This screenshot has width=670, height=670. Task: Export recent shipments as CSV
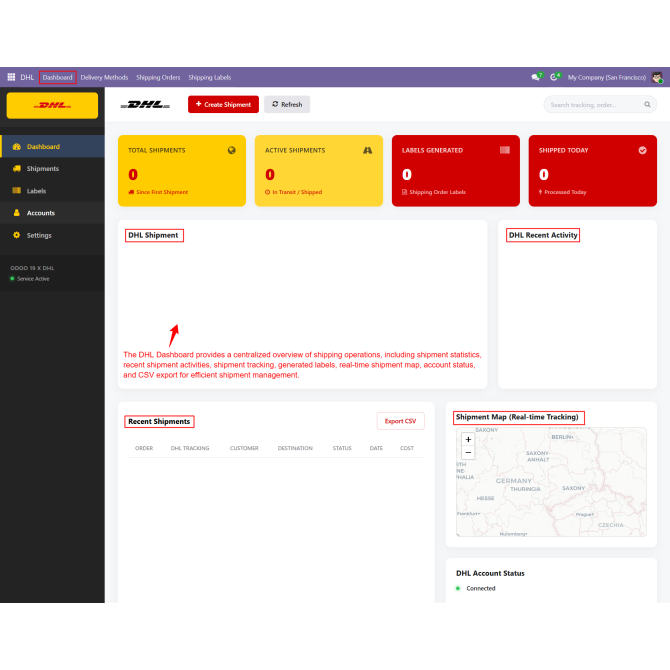tap(400, 421)
